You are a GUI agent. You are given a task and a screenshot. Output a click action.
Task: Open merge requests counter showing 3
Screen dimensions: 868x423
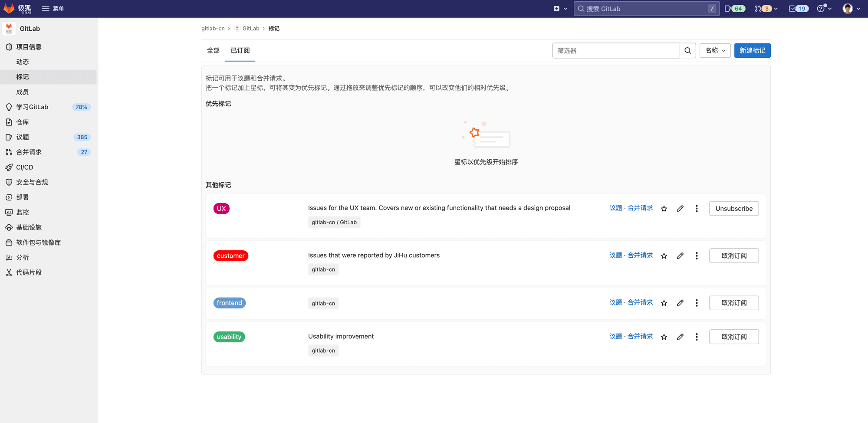click(766, 9)
